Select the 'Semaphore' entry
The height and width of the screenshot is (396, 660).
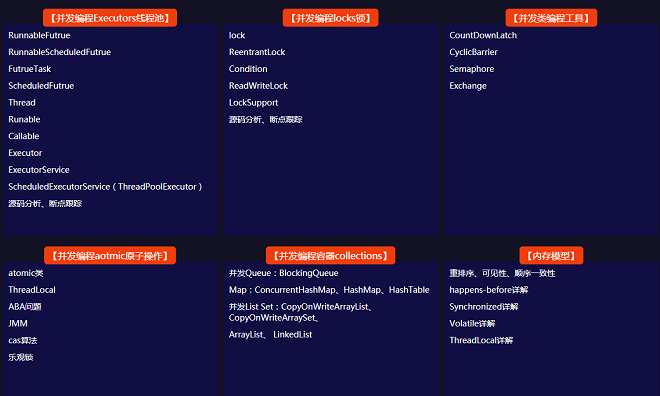coord(471,69)
